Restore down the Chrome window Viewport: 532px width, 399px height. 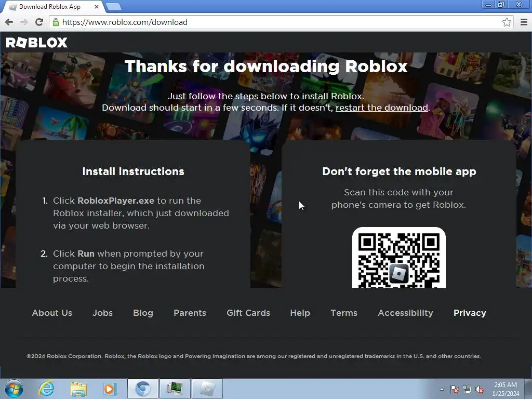tap(501, 5)
